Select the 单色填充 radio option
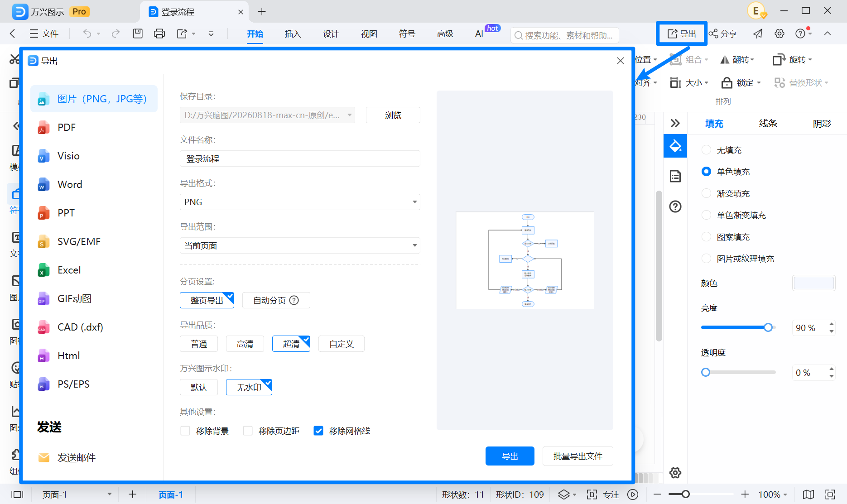Viewport: 847px width, 504px height. click(706, 171)
